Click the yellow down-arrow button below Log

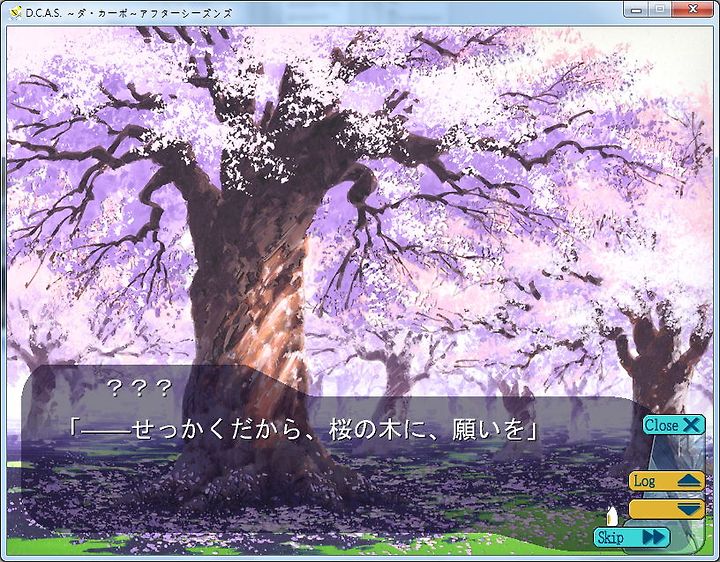tap(667, 509)
